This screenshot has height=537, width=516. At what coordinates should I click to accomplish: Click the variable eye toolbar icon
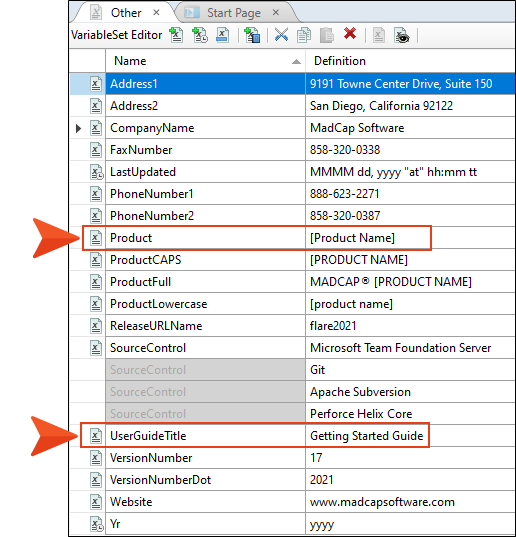click(x=402, y=35)
